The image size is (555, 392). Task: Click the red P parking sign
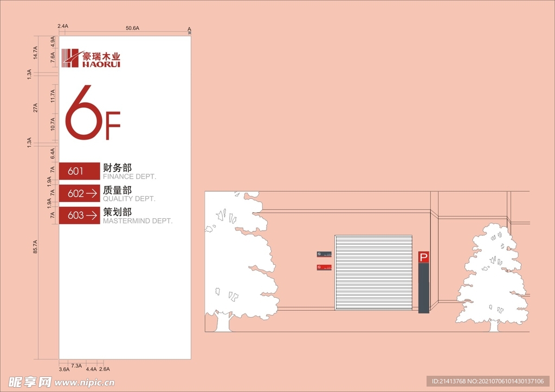tap(424, 257)
